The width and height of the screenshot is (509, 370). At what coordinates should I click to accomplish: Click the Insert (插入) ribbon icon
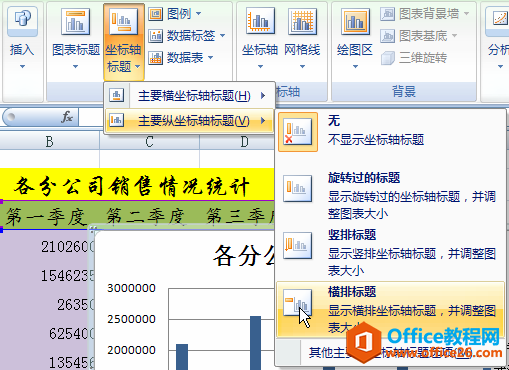coord(22,22)
